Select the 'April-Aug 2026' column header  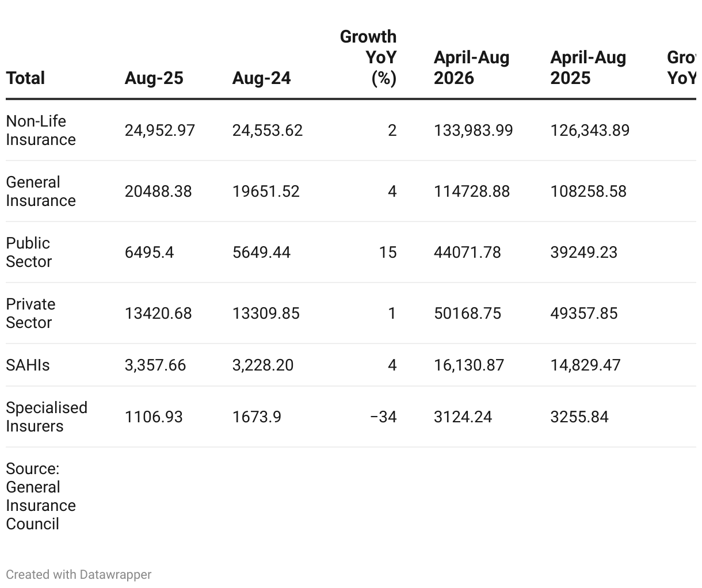click(x=471, y=68)
